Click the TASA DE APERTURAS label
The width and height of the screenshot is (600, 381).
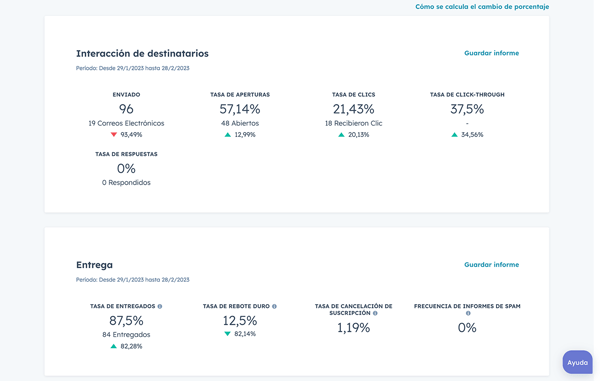pyautogui.click(x=240, y=94)
